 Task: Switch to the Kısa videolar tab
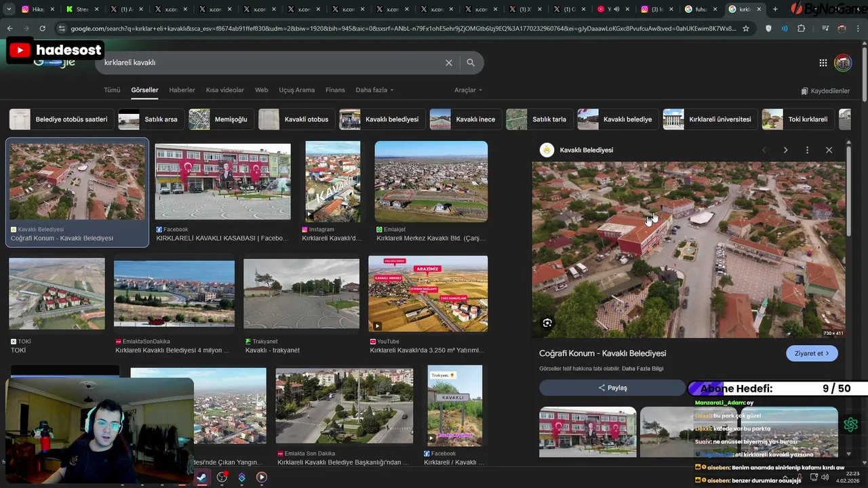click(224, 90)
